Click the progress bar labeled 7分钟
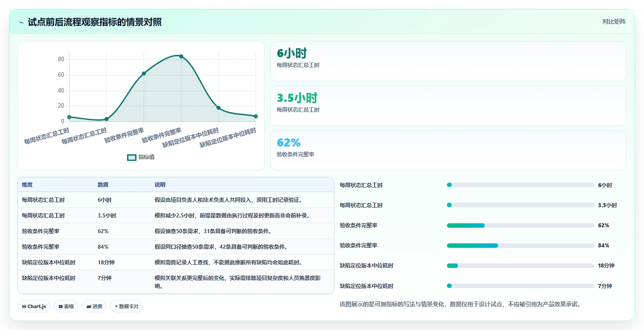The height and width of the screenshot is (330, 644). [520, 286]
